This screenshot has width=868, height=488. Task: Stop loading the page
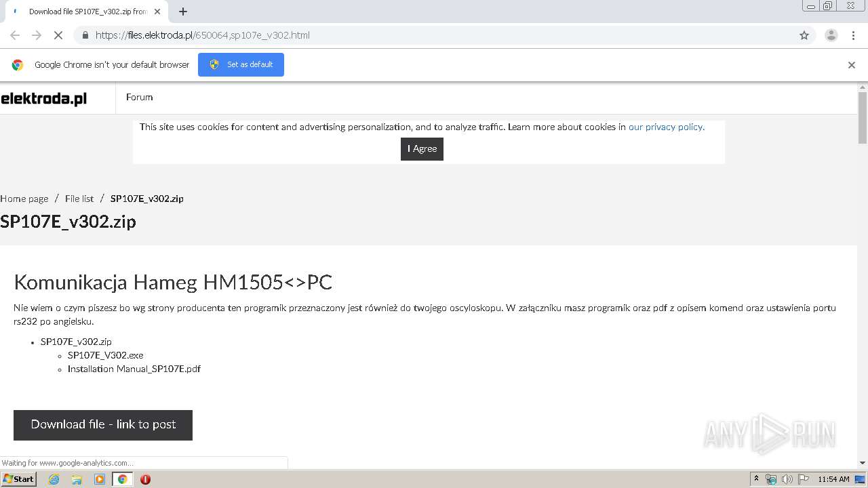point(58,35)
